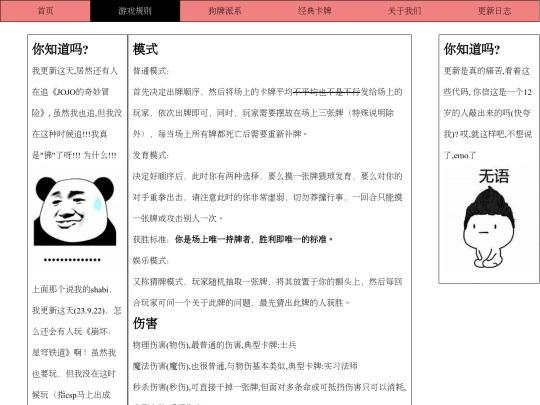The width and height of the screenshot is (540, 405).
Task: Click the text 上面那个说我的shabi
Action: [71, 290]
